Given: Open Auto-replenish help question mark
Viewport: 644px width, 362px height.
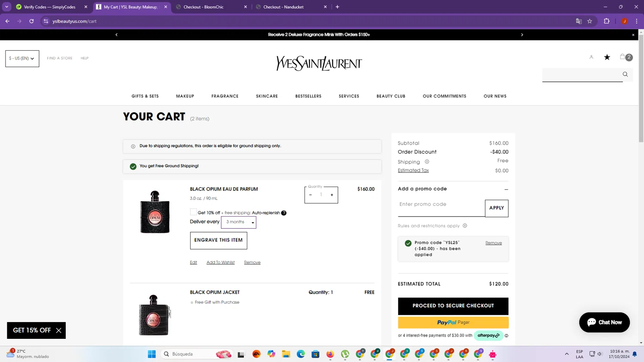Looking at the screenshot, I should [284, 213].
